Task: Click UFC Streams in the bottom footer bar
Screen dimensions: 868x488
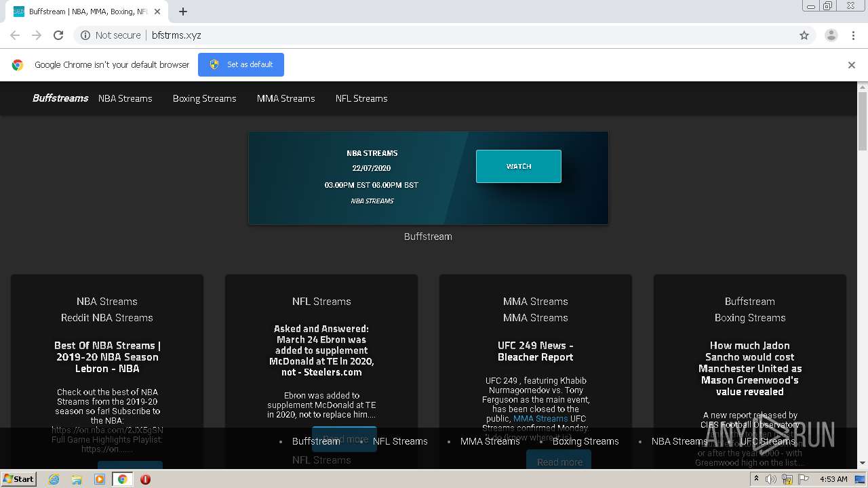Action: 767,441
